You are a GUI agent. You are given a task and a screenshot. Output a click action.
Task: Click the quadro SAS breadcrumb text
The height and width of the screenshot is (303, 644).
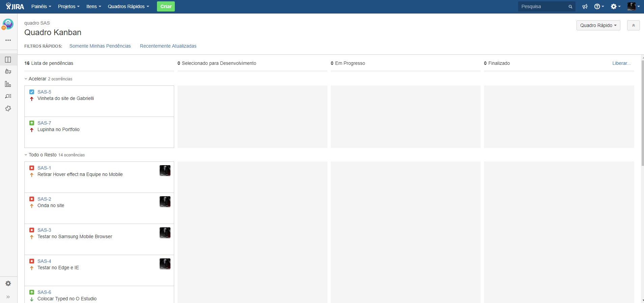(37, 23)
